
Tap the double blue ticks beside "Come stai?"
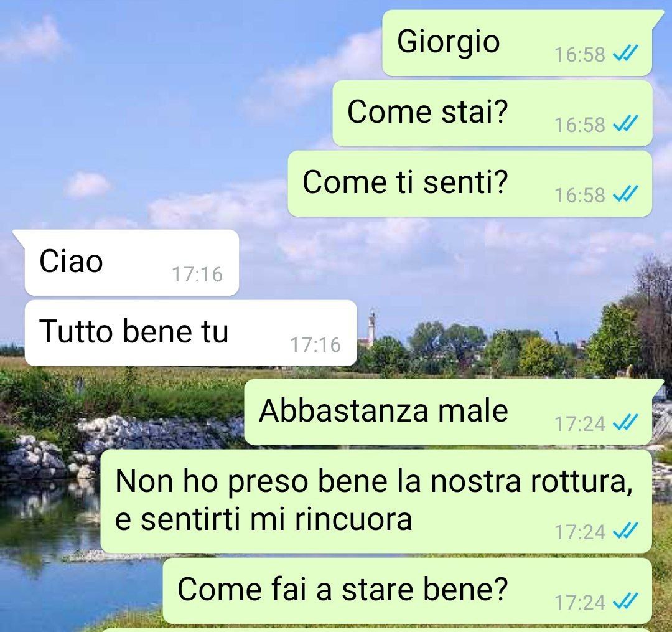point(625,123)
